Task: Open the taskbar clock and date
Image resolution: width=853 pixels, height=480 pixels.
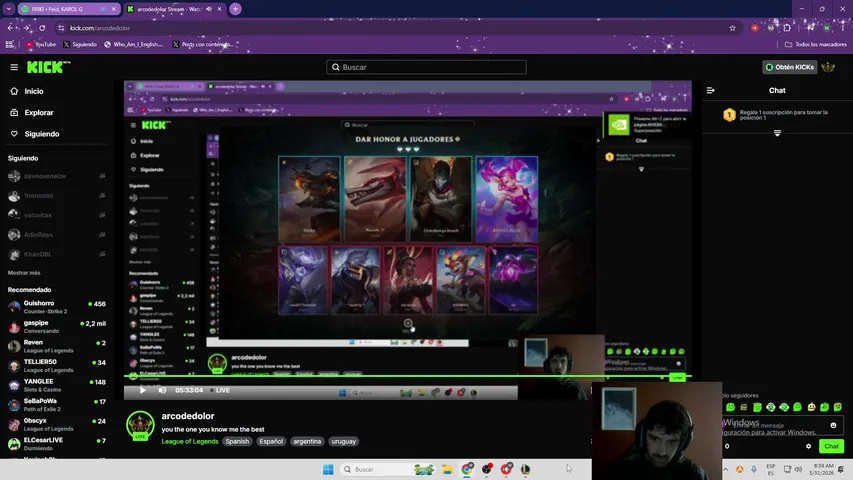Action: coord(821,469)
